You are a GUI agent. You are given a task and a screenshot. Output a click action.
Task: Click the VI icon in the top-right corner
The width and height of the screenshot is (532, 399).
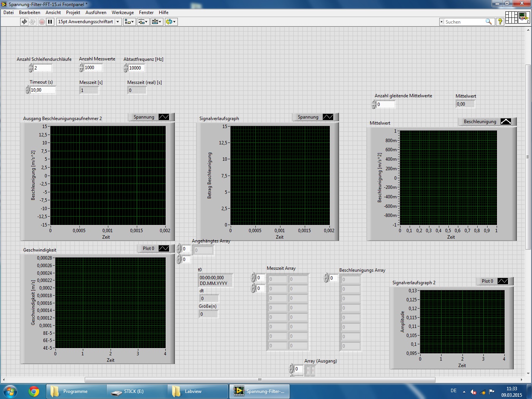click(524, 17)
